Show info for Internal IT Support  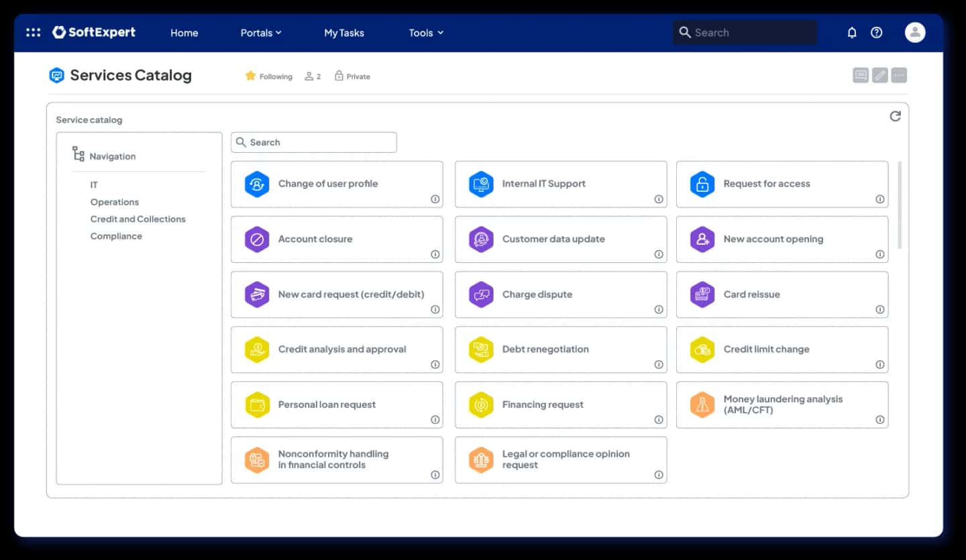(x=659, y=199)
